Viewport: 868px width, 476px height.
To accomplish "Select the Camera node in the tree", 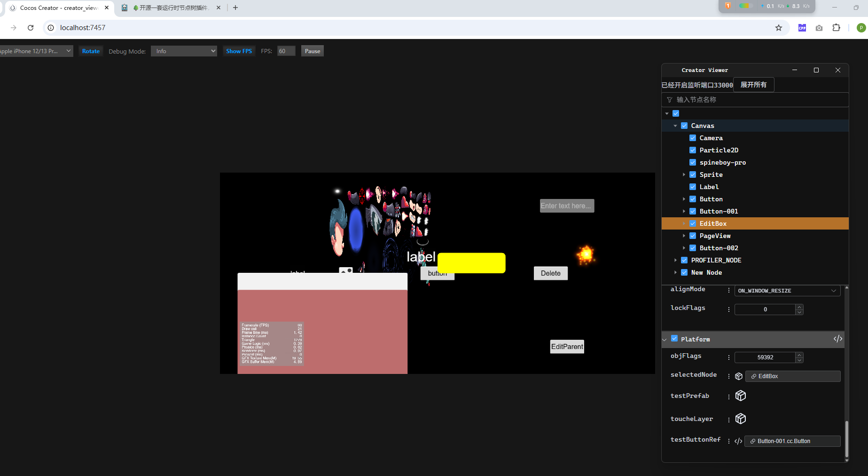I will 711,138.
